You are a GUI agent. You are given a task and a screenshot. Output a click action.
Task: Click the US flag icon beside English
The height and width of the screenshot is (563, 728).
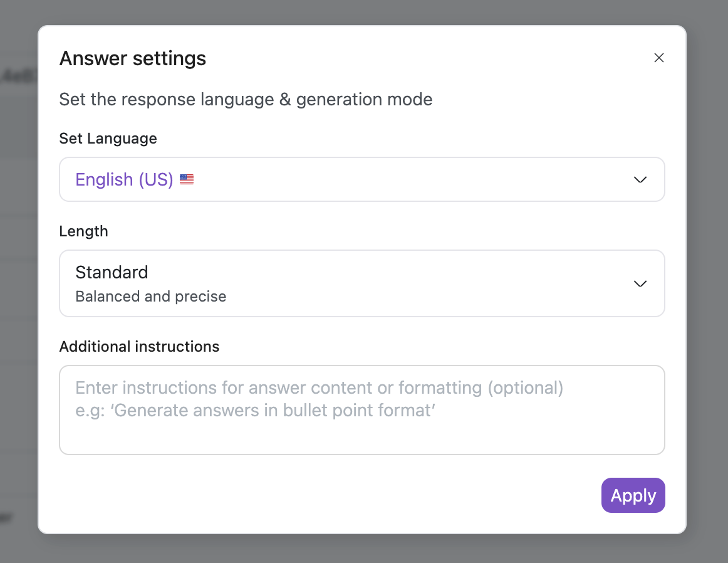pyautogui.click(x=187, y=180)
